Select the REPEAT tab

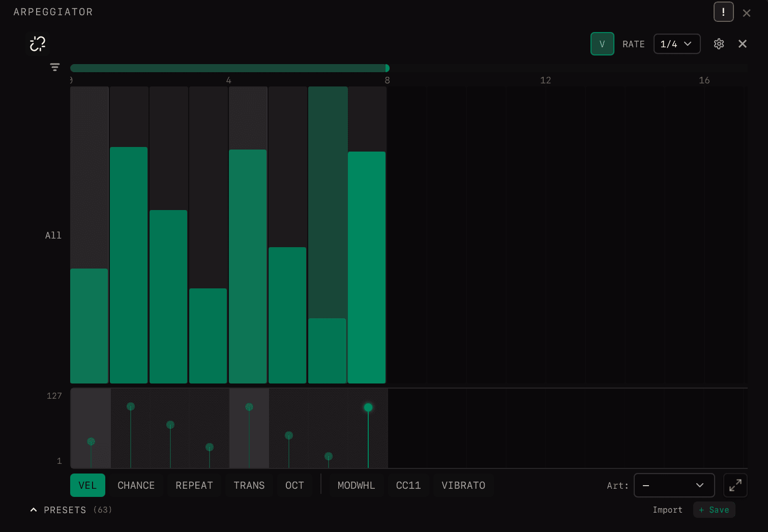[x=194, y=485]
